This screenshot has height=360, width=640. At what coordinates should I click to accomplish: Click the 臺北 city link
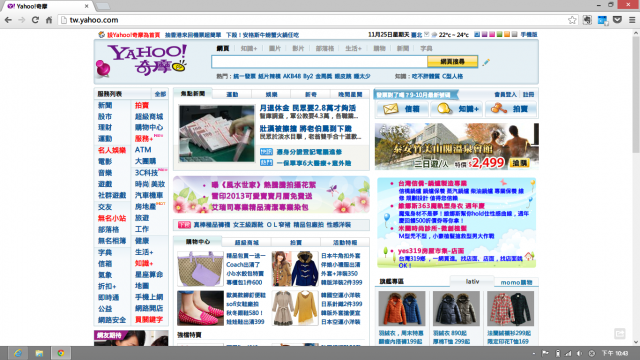click(x=417, y=35)
